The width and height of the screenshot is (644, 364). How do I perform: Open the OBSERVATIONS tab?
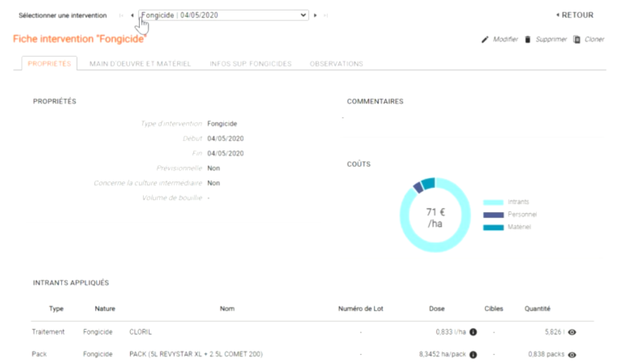[336, 64]
